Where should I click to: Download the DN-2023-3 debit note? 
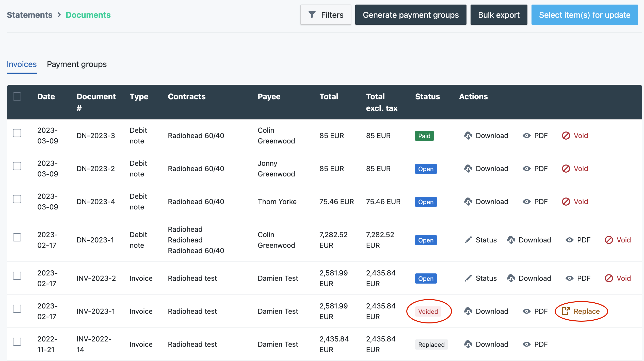pyautogui.click(x=486, y=136)
